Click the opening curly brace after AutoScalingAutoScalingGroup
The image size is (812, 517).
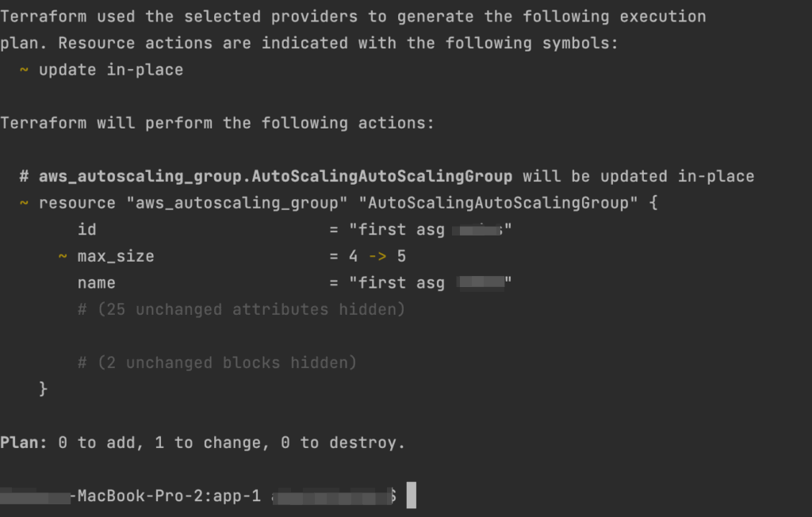pyautogui.click(x=653, y=202)
